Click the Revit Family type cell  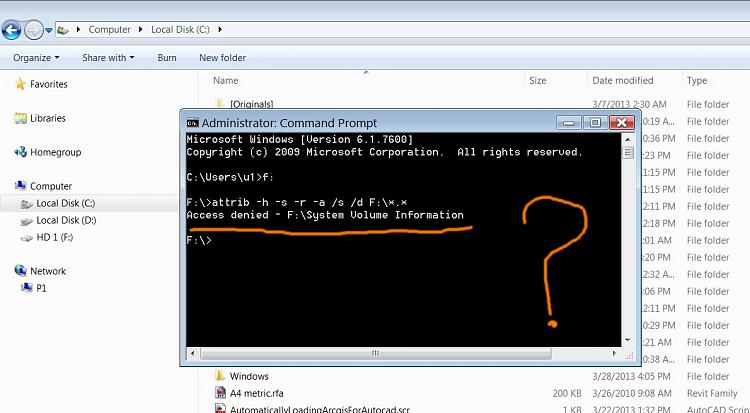click(x=712, y=394)
